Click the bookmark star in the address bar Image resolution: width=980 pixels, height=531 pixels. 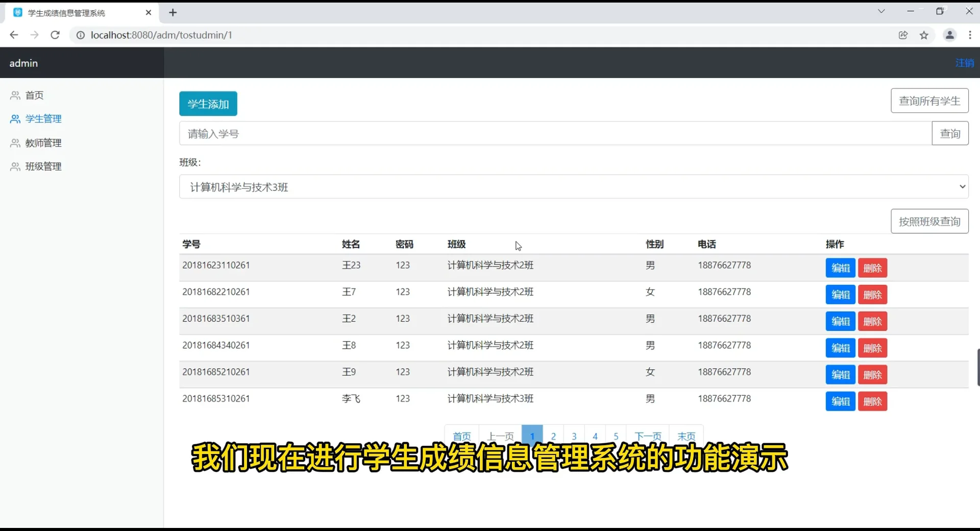[924, 35]
